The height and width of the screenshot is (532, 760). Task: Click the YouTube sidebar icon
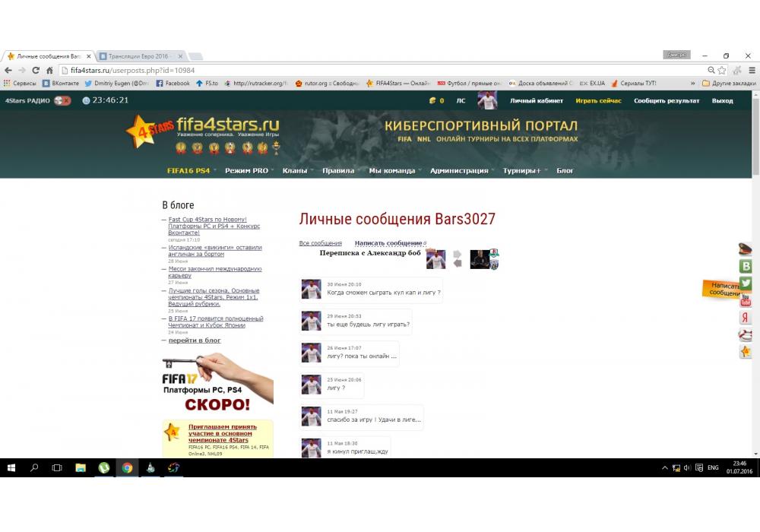click(x=746, y=300)
